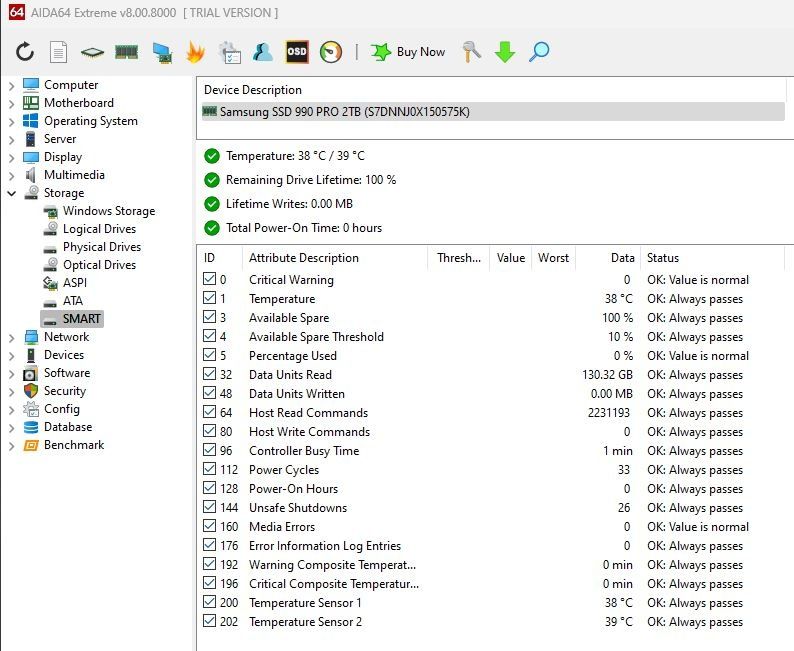Expand the Devices node arrow
The image size is (794, 651).
12,355
